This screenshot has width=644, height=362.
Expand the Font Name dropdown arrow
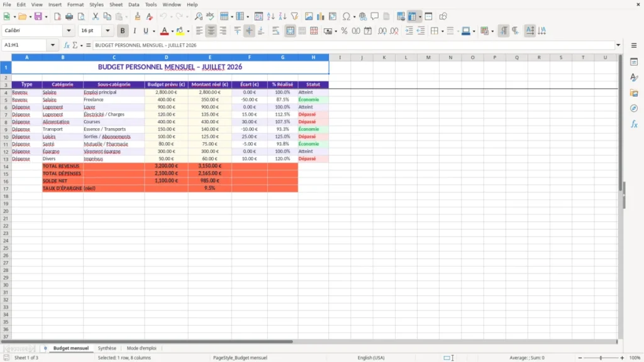point(69,30)
